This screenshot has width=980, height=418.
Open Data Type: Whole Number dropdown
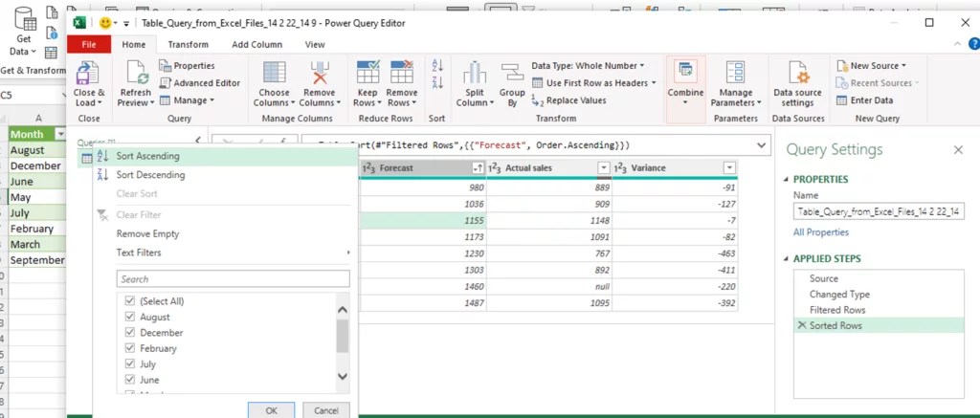coord(588,66)
